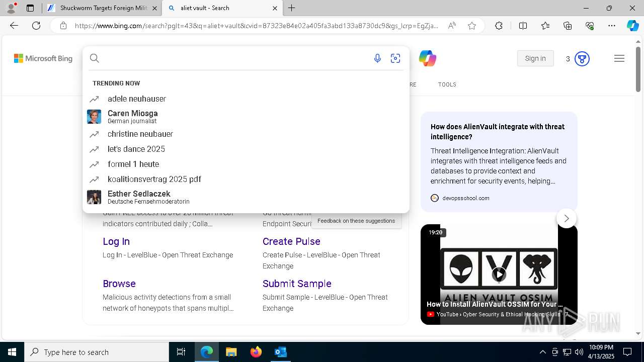Start voice search with microphone
This screenshot has width=644, height=362.
tap(377, 58)
